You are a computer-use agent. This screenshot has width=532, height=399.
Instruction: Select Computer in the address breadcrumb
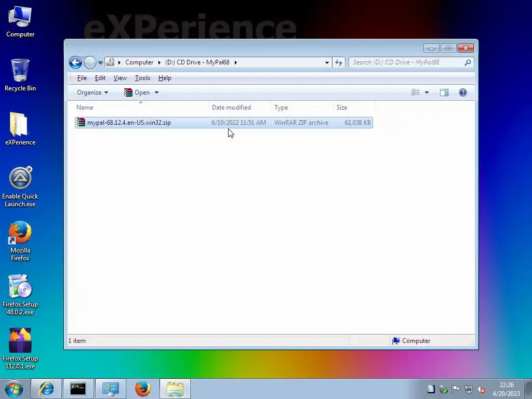tap(139, 62)
